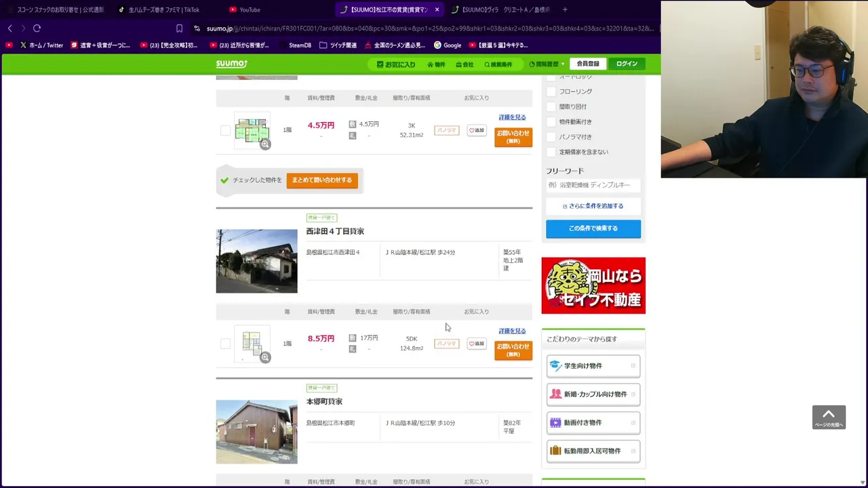Open a new browser tab with plus icon
This screenshot has height=488, width=868.
565,9
